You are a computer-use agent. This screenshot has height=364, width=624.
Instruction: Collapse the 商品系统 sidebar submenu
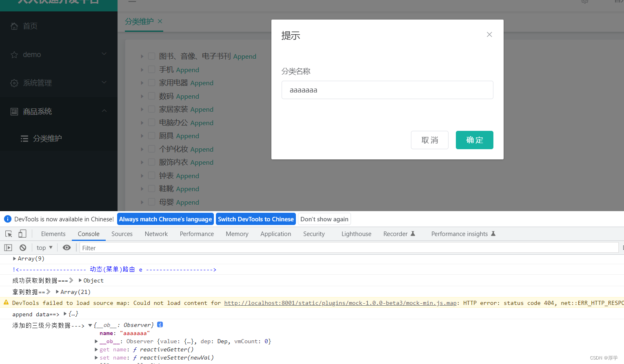coord(104,111)
